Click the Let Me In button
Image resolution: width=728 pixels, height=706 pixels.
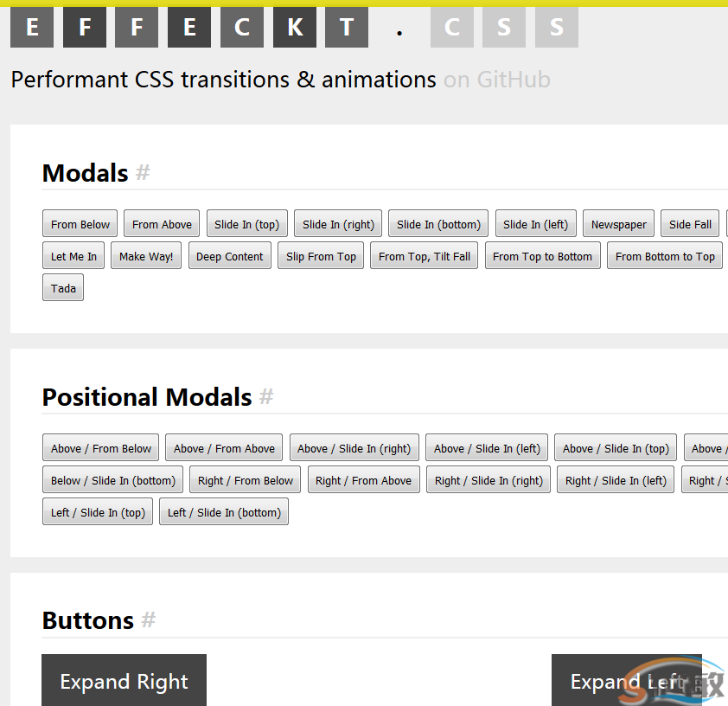73,256
